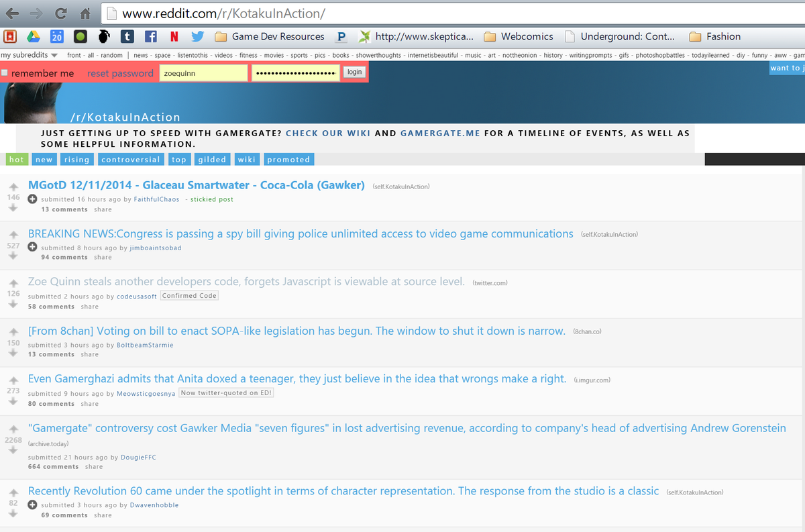Open user FaithfulChaos profile
This screenshot has width=805, height=532.
[x=156, y=199]
